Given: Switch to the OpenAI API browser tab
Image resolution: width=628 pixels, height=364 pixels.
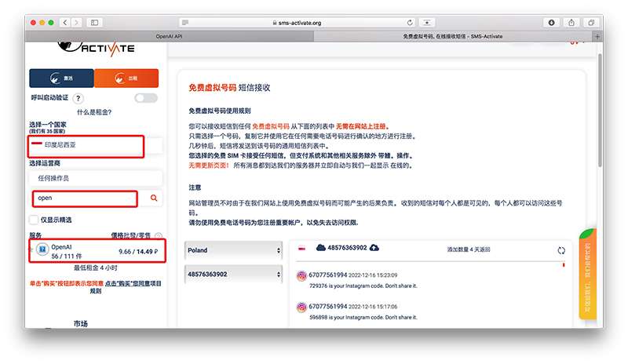Looking at the screenshot, I should click(x=171, y=36).
